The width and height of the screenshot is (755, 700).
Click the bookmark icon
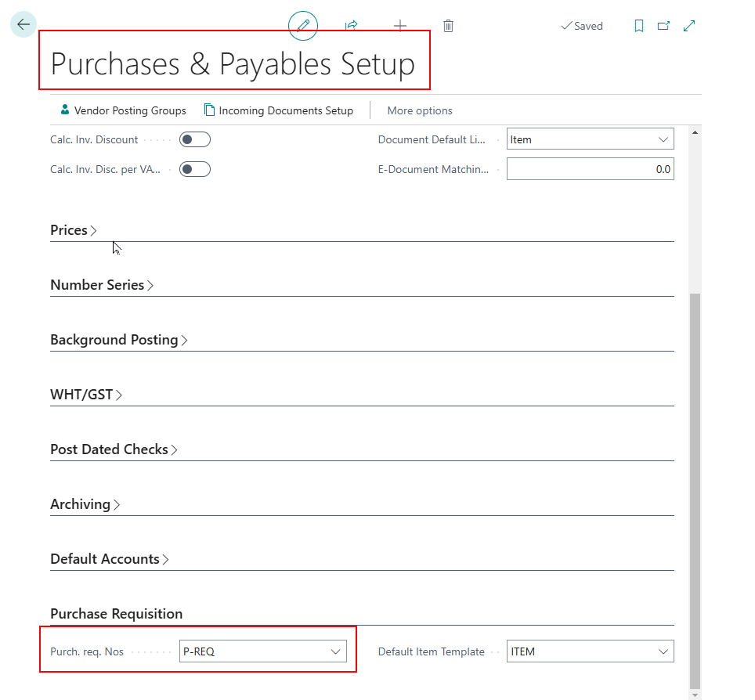[639, 26]
